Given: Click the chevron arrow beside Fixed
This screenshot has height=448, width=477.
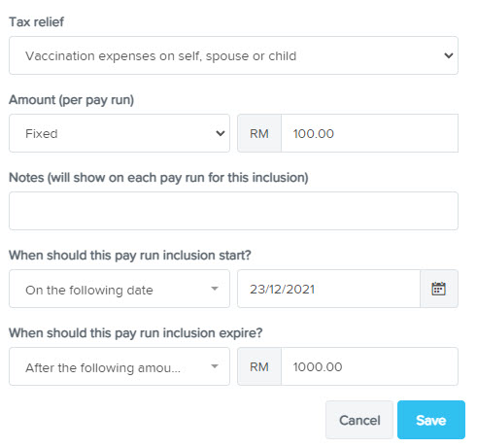Looking at the screenshot, I should [221, 133].
